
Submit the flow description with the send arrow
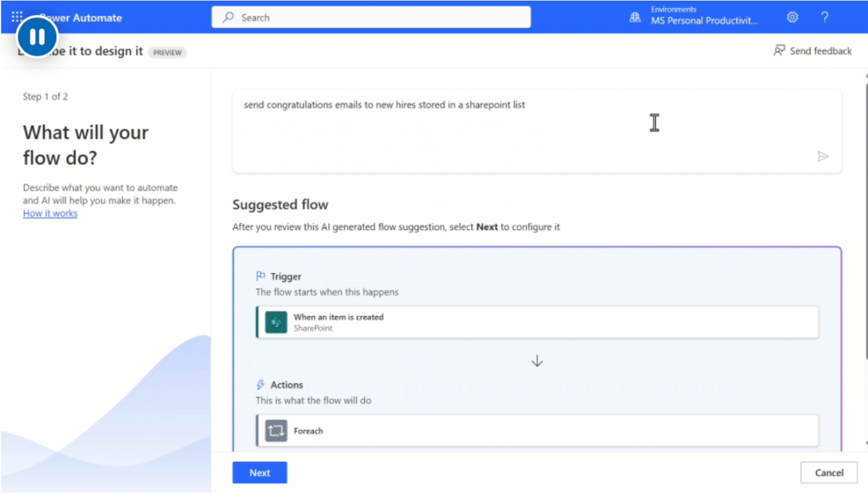(823, 157)
